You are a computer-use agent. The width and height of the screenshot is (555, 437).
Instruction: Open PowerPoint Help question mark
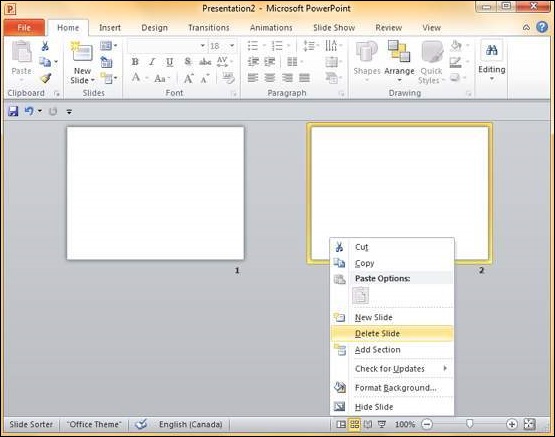pyautogui.click(x=542, y=27)
